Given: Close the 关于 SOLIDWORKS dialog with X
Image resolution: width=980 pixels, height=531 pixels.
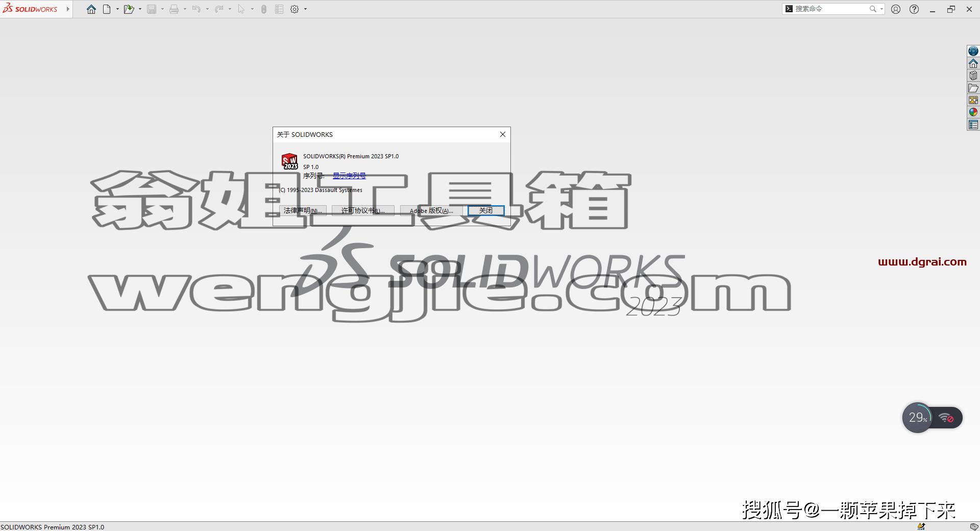Looking at the screenshot, I should 503,134.
